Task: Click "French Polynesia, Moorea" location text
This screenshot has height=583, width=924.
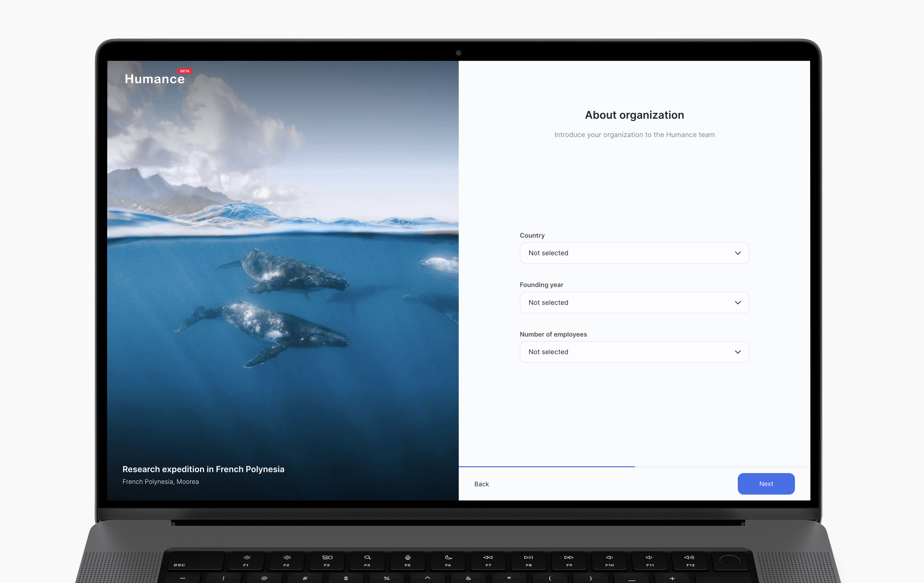Action: coord(161,482)
